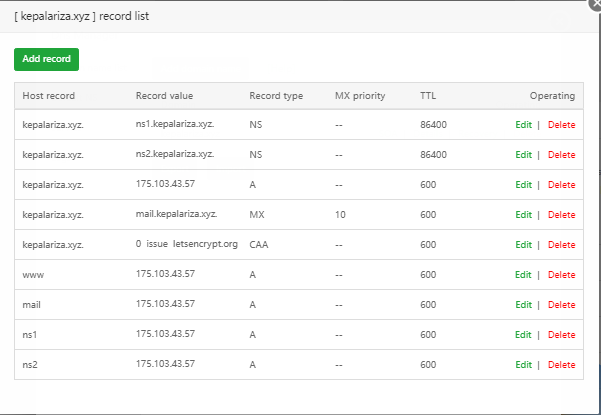Delete the MX record with priority 10
The image size is (601, 415).
point(561,215)
